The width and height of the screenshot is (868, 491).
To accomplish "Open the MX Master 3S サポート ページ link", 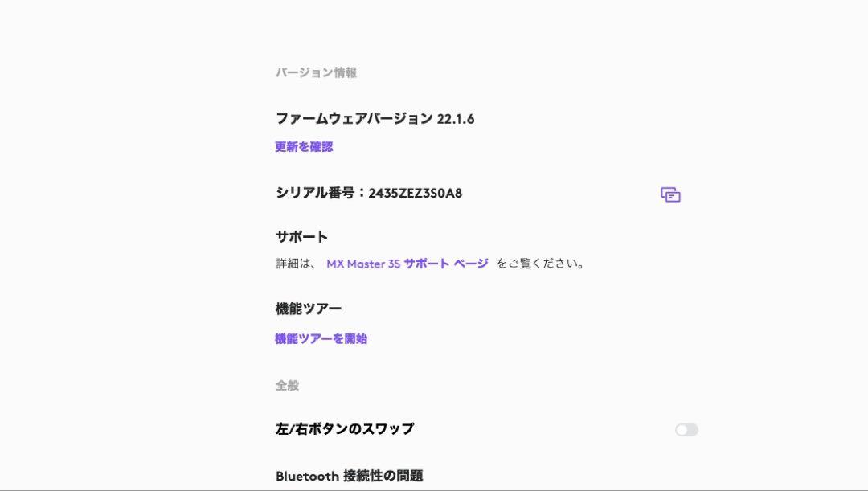I will [x=407, y=264].
